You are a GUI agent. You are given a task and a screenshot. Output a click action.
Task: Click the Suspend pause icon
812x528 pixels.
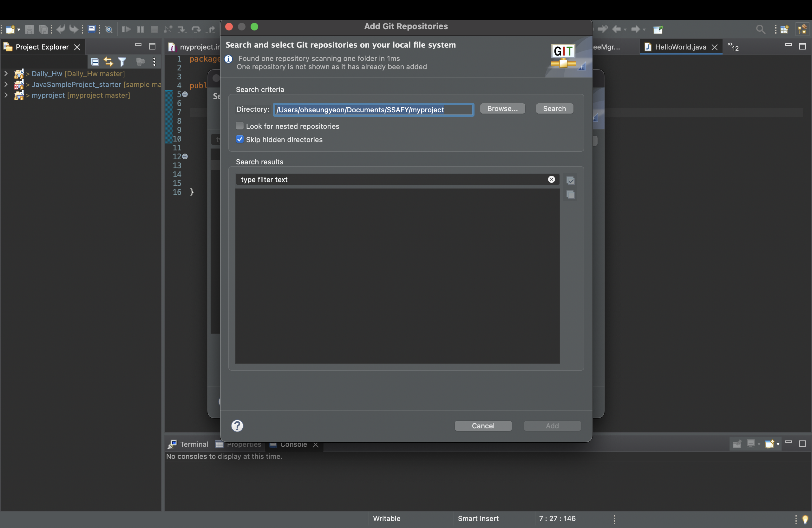click(x=140, y=30)
